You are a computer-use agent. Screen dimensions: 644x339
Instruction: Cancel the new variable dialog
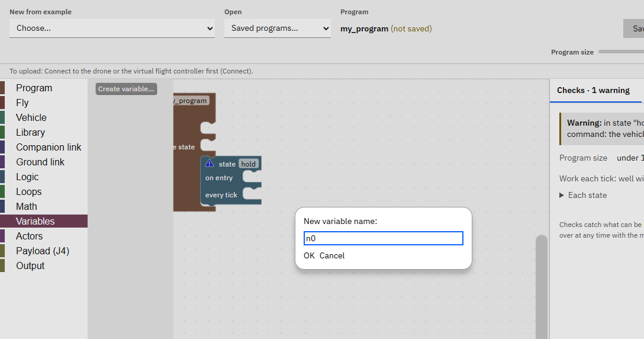tap(332, 255)
